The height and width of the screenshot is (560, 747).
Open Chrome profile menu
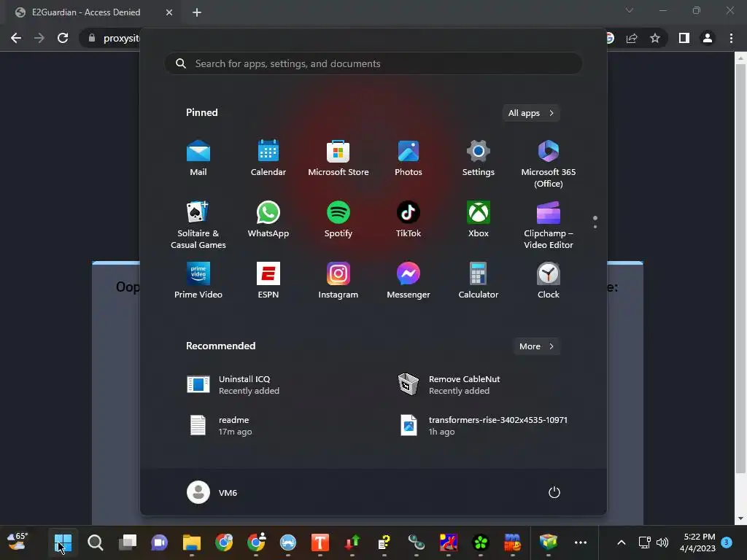pyautogui.click(x=708, y=38)
